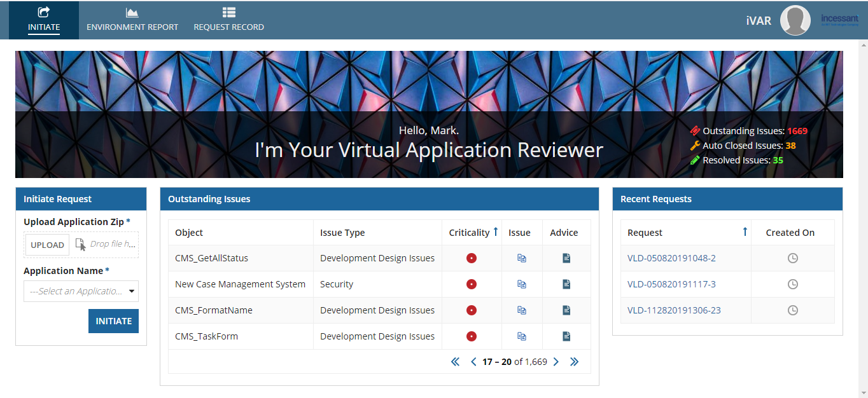Click the CMS_GetAllStatus object cell
Image resolution: width=868 pixels, height=398 pixels.
241,258
